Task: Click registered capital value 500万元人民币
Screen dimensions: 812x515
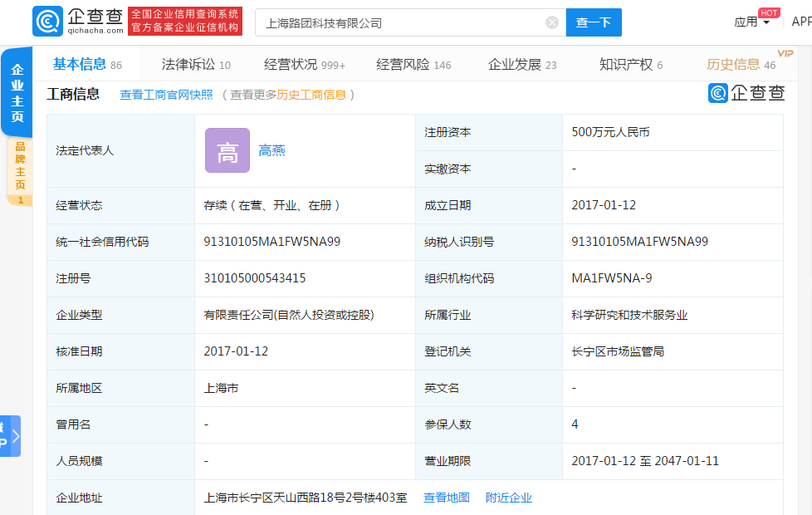Action: point(610,132)
